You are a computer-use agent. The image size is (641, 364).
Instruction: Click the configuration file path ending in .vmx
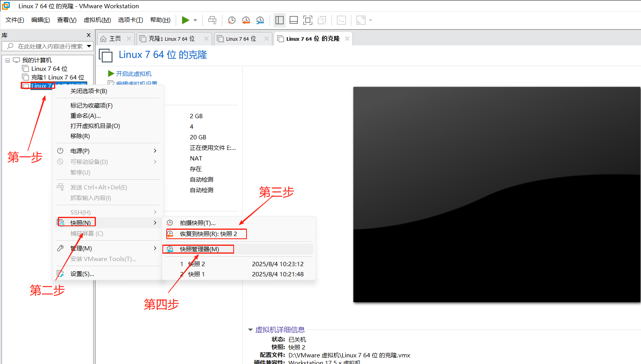point(349,355)
